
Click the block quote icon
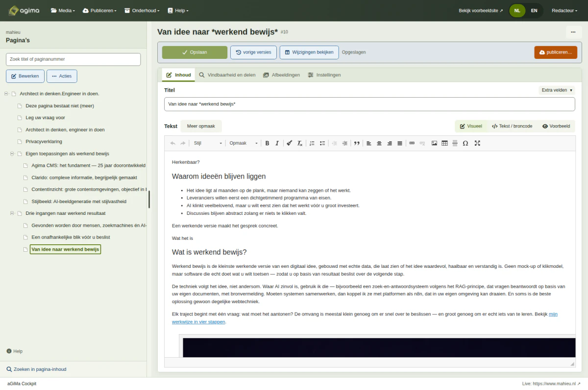pos(357,143)
